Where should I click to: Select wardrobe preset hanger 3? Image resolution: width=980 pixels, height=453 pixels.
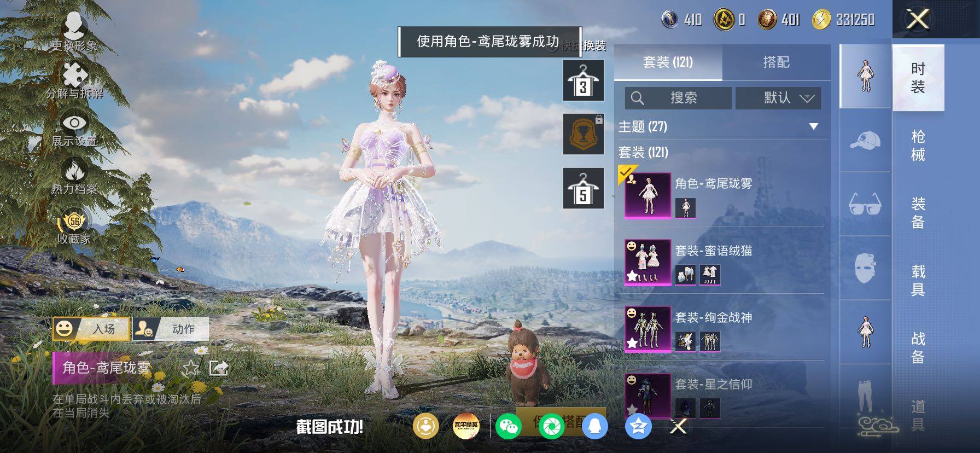tap(583, 81)
